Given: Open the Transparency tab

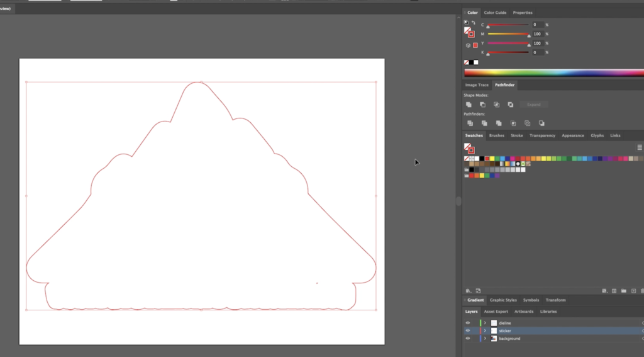Looking at the screenshot, I should [x=542, y=136].
